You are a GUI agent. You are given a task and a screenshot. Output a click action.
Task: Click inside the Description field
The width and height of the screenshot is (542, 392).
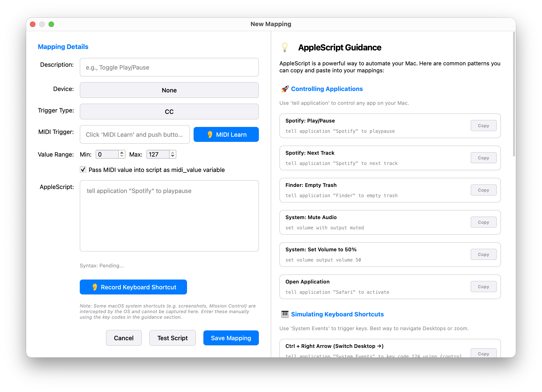pyautogui.click(x=169, y=67)
